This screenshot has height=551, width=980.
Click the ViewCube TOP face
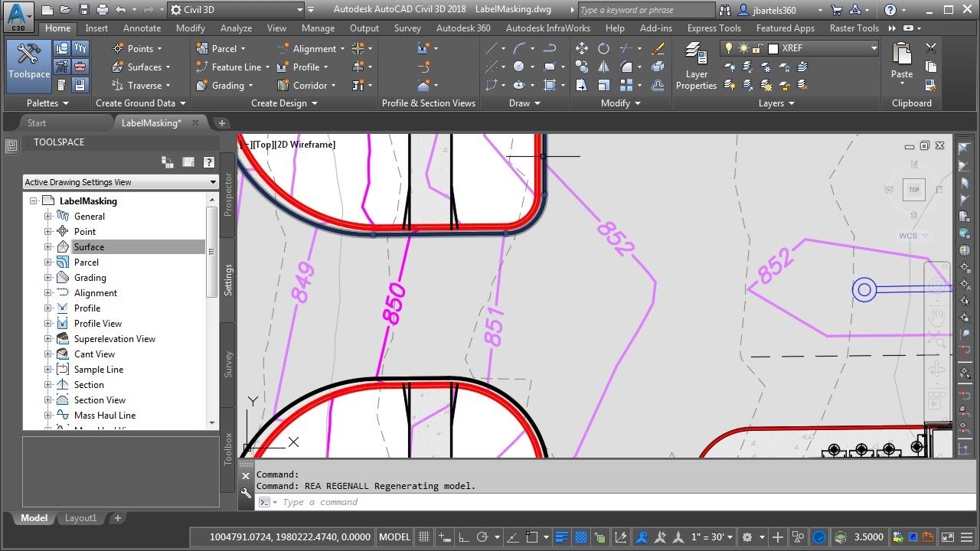pyautogui.click(x=913, y=190)
